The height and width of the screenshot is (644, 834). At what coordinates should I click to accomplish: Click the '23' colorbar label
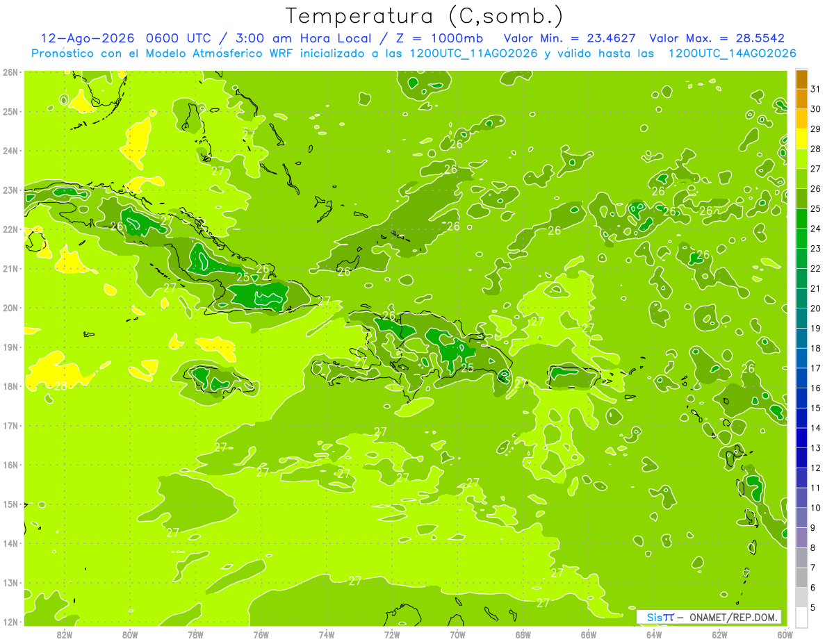pyautogui.click(x=816, y=248)
